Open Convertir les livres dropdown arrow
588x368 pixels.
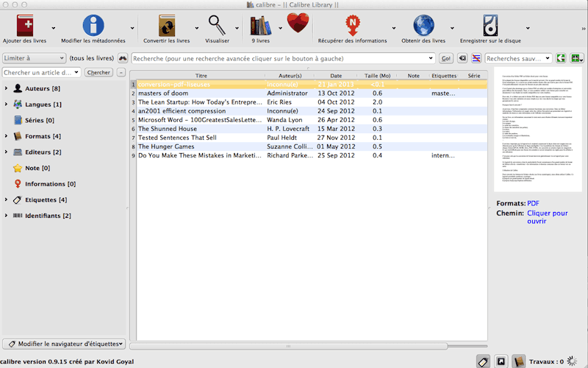pos(196,28)
